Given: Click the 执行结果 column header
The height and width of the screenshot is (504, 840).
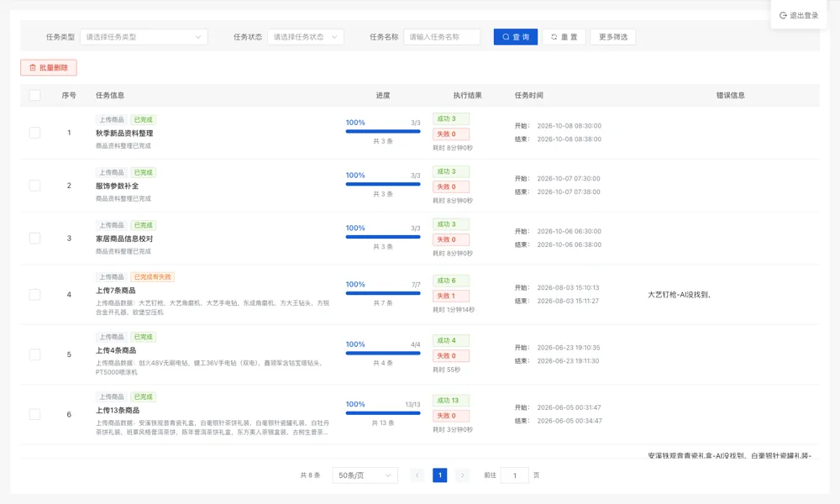Looking at the screenshot, I should 467,95.
